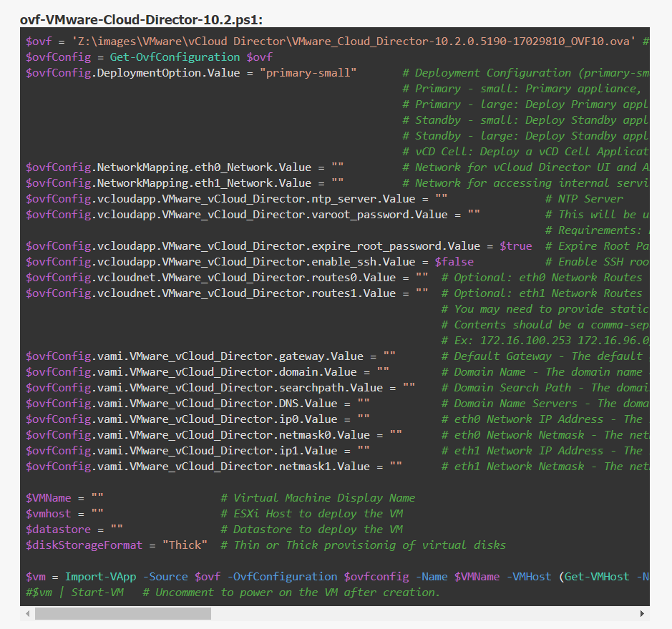Viewport: 672px width, 629px height.
Task: Click the ovf-VMware-Cloud-Director-10.2.ps1 filename heading
Action: [142, 20]
